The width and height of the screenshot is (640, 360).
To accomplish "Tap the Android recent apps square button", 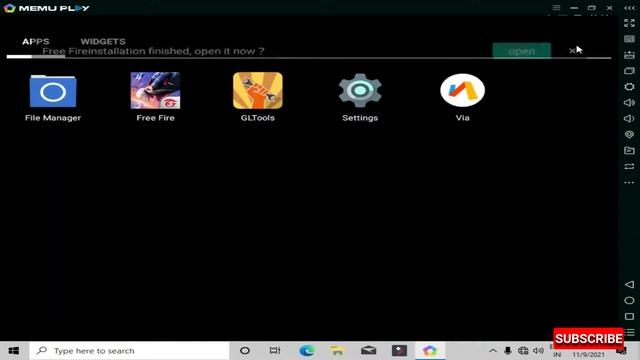I will tap(629, 316).
